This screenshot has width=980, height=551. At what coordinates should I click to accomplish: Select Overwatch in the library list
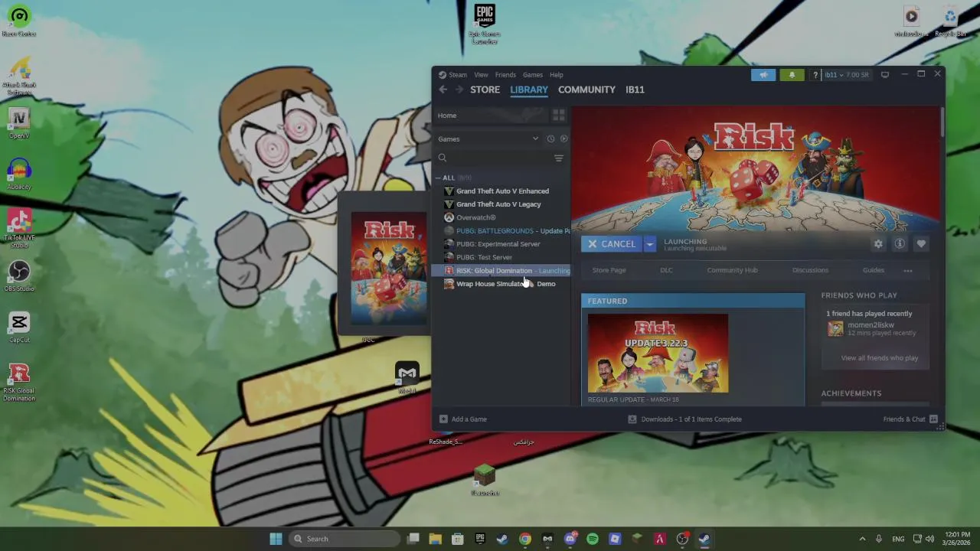coord(501,217)
